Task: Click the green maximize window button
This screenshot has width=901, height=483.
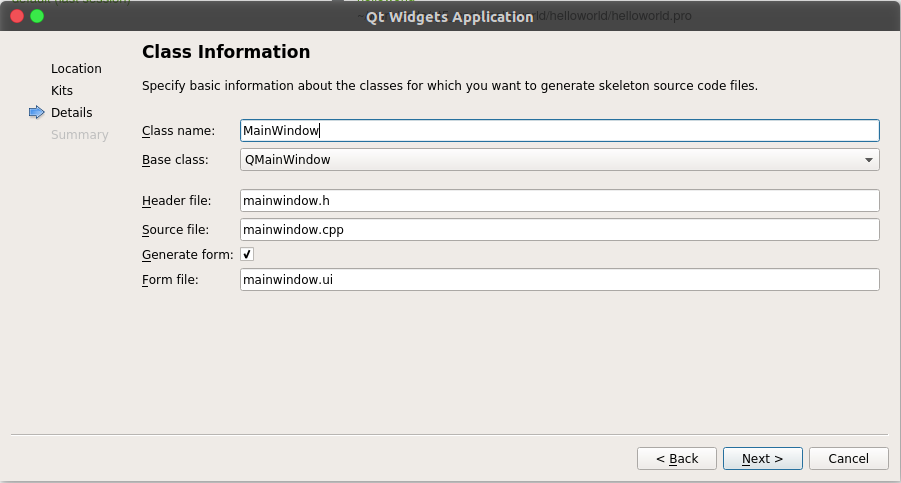Action: [37, 16]
